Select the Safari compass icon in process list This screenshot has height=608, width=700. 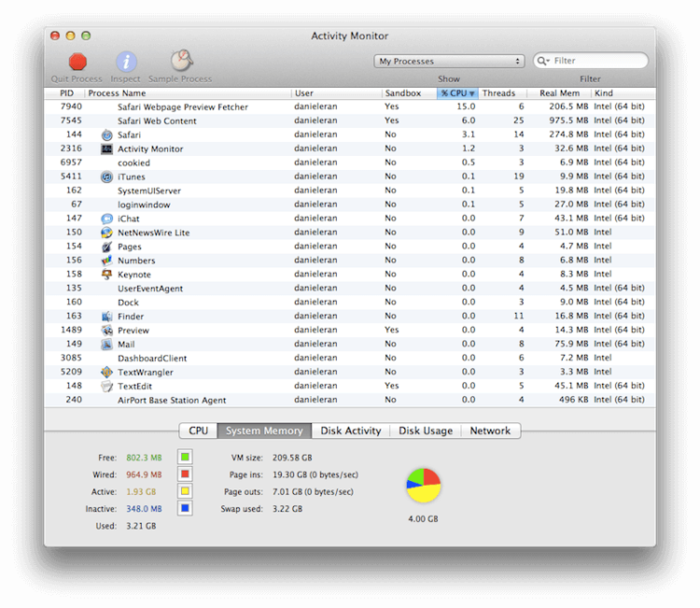(106, 134)
